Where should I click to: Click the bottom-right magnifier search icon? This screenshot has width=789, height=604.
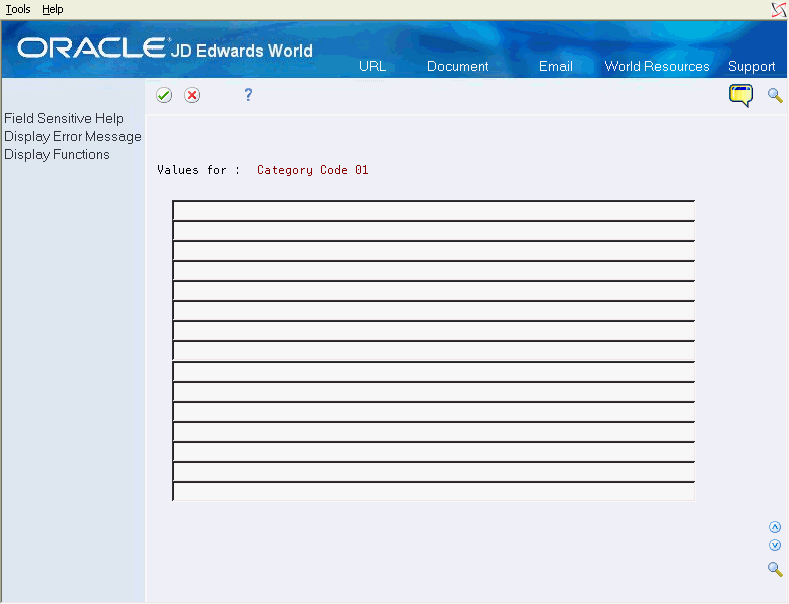[x=775, y=569]
